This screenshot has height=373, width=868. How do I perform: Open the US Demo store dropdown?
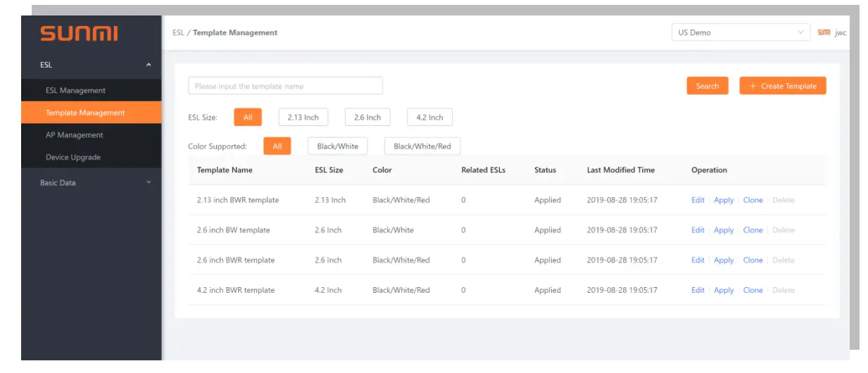(741, 32)
